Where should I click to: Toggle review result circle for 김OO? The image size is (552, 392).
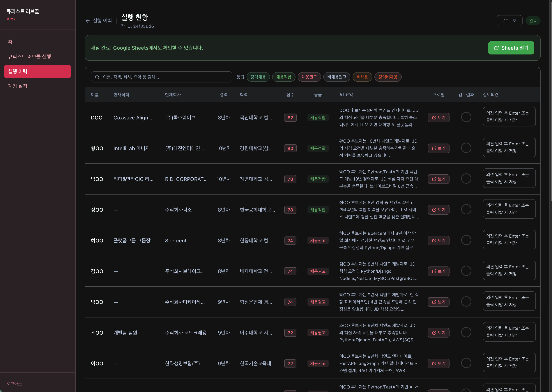click(x=466, y=271)
